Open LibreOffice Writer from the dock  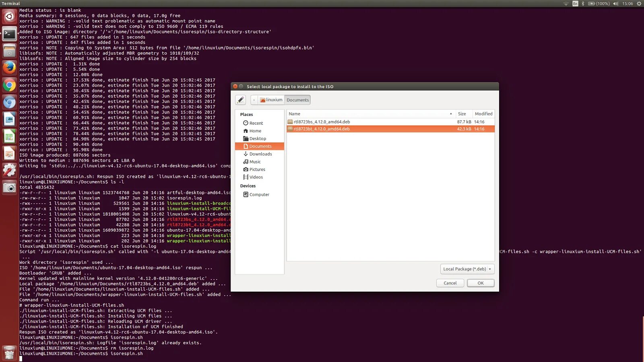tap(9, 119)
